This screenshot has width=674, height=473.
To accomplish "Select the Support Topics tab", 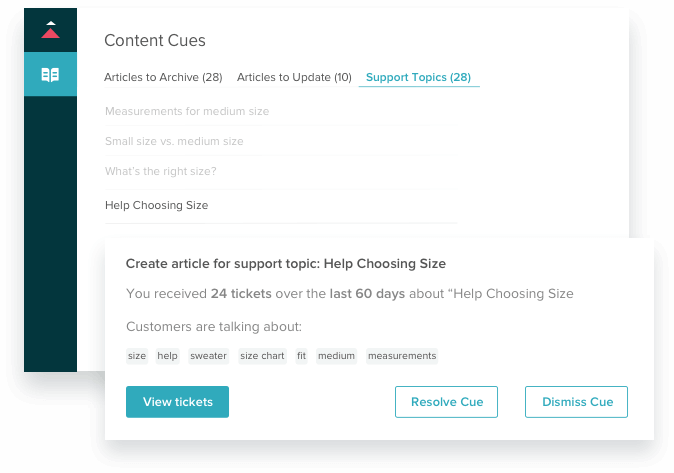I will point(419,77).
